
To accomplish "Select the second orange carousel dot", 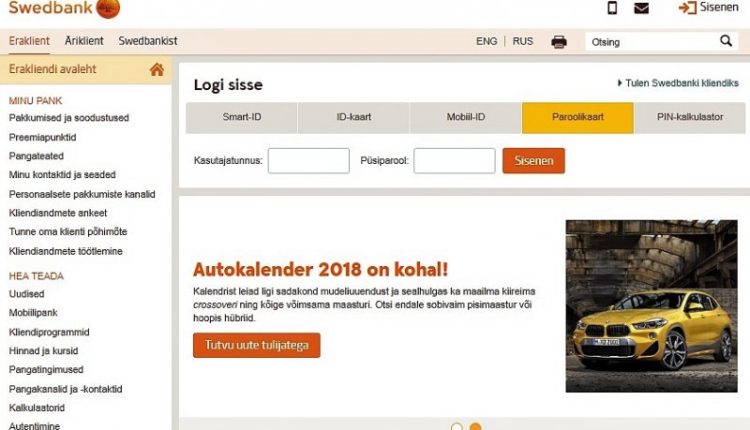I will point(475,426).
